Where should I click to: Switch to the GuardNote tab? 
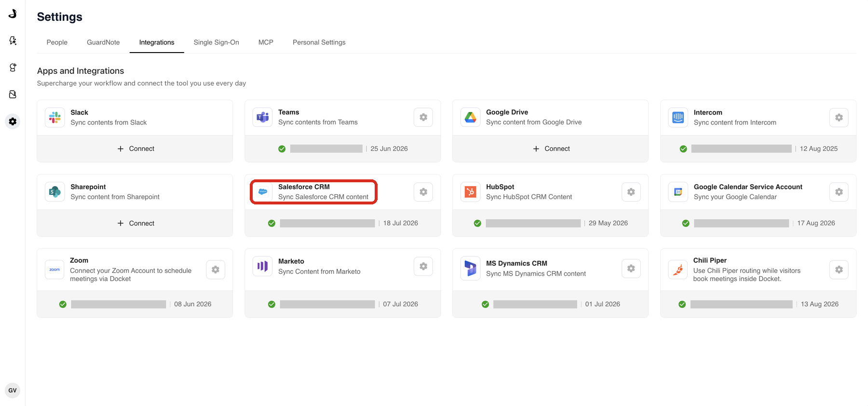(103, 42)
